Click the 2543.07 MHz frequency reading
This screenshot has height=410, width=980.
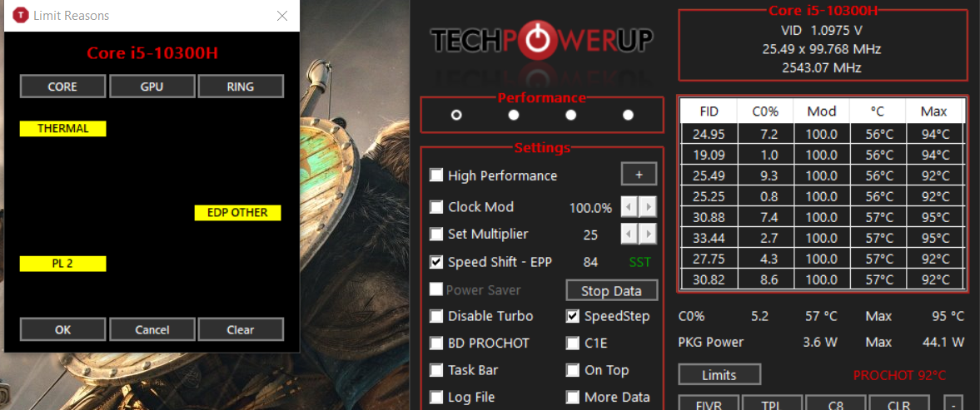point(822,67)
